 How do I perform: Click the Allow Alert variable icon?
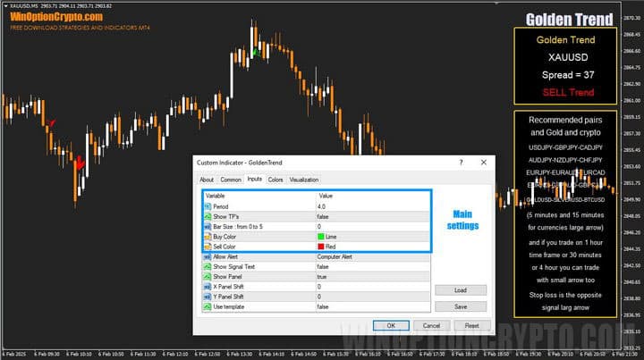click(208, 256)
